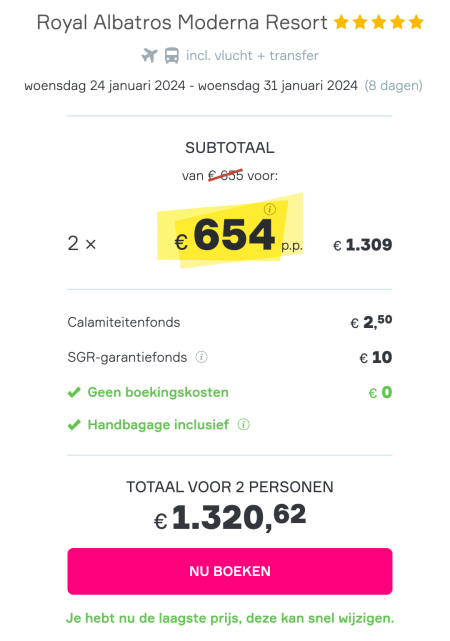450x641 pixels.
Task: Click the total price € 1.320,62
Action: click(230, 518)
